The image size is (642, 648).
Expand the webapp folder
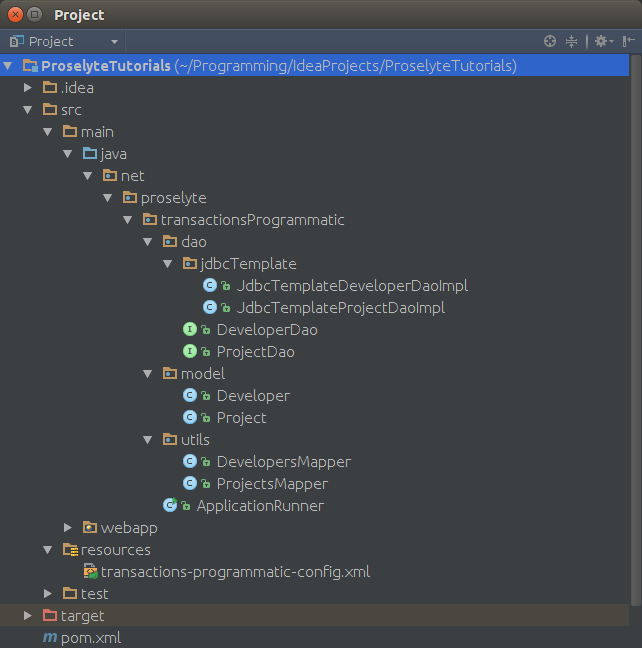(x=68, y=527)
